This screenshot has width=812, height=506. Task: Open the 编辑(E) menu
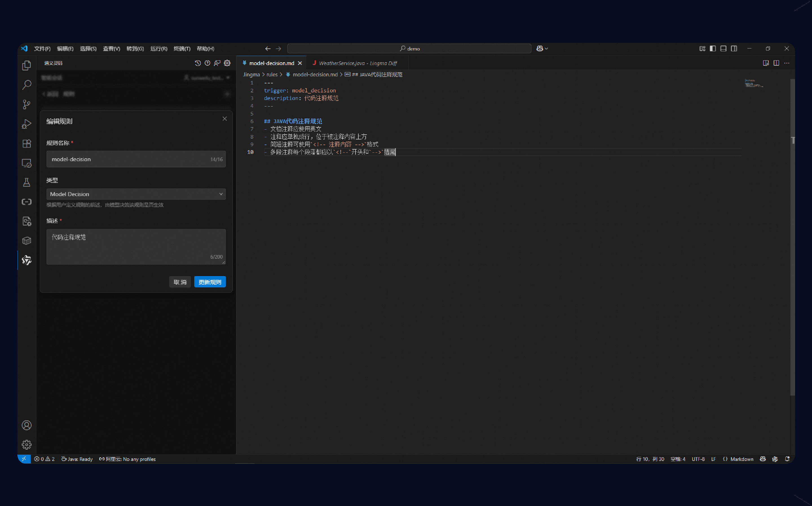(x=65, y=48)
